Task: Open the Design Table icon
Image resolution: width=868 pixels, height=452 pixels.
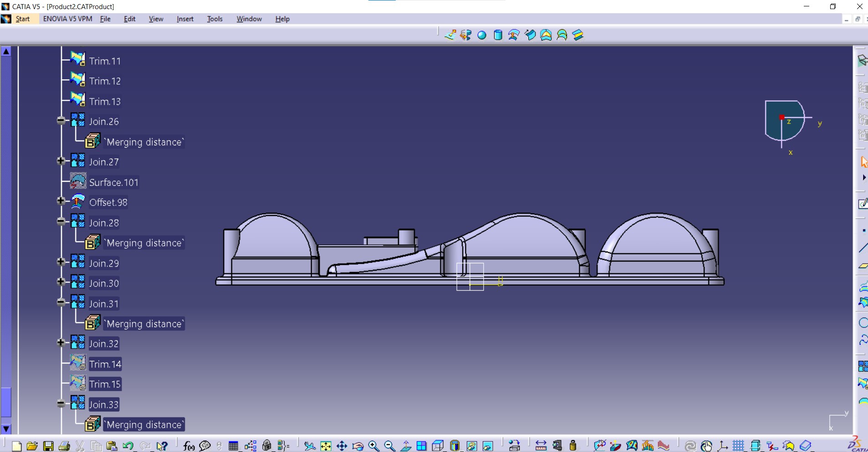Action: pyautogui.click(x=233, y=446)
